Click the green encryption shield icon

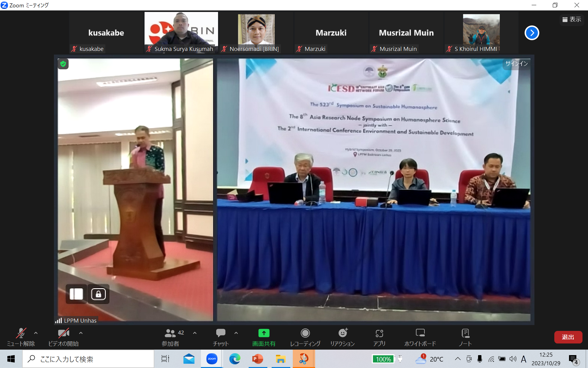(x=63, y=64)
